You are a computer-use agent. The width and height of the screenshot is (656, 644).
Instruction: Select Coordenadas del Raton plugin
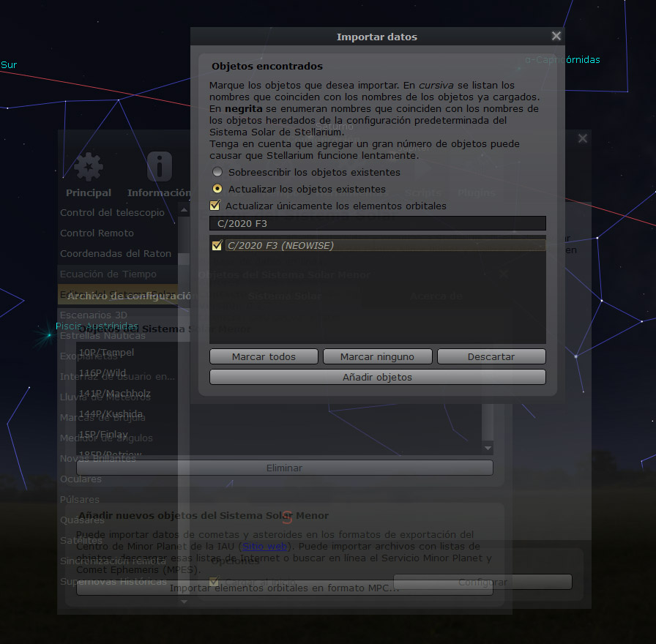tap(116, 254)
